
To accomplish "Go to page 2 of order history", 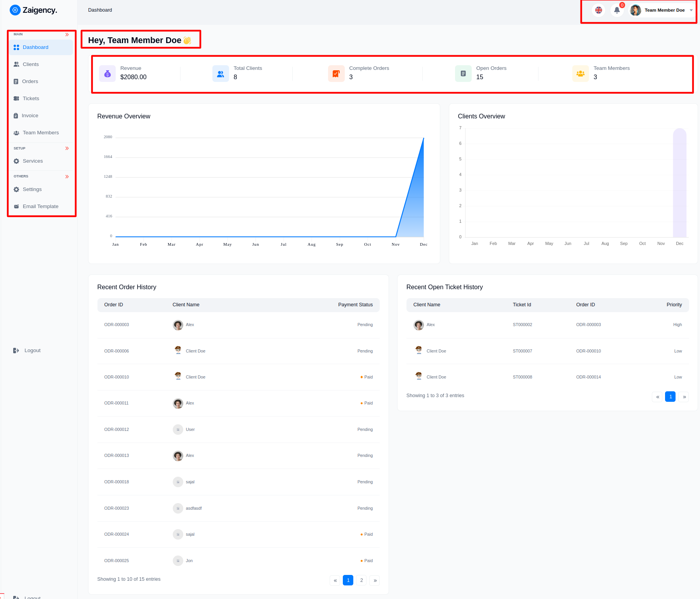I will tap(361, 580).
